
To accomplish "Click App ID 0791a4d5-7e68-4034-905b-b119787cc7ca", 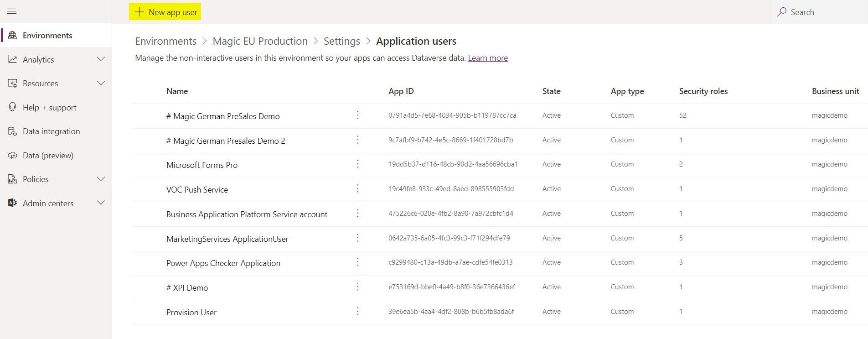I will pos(452,115).
